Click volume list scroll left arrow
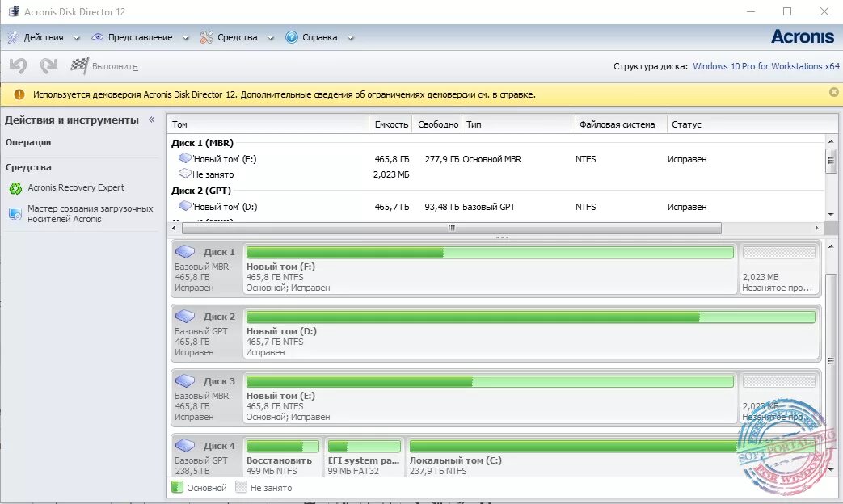This screenshot has width=843, height=504. coord(174,228)
